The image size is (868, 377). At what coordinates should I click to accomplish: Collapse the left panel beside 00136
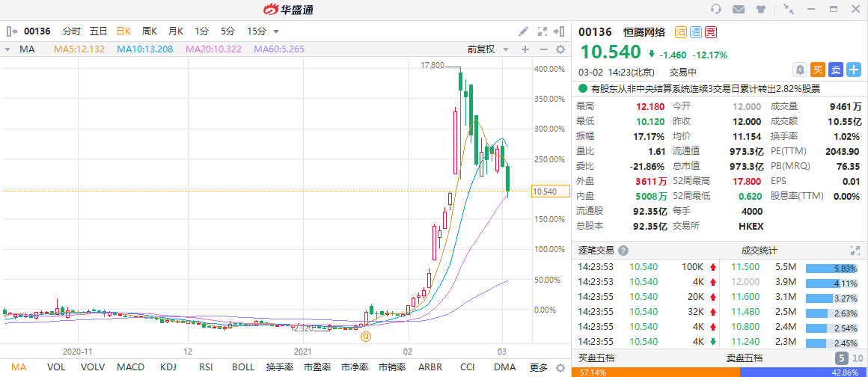pos(12,31)
